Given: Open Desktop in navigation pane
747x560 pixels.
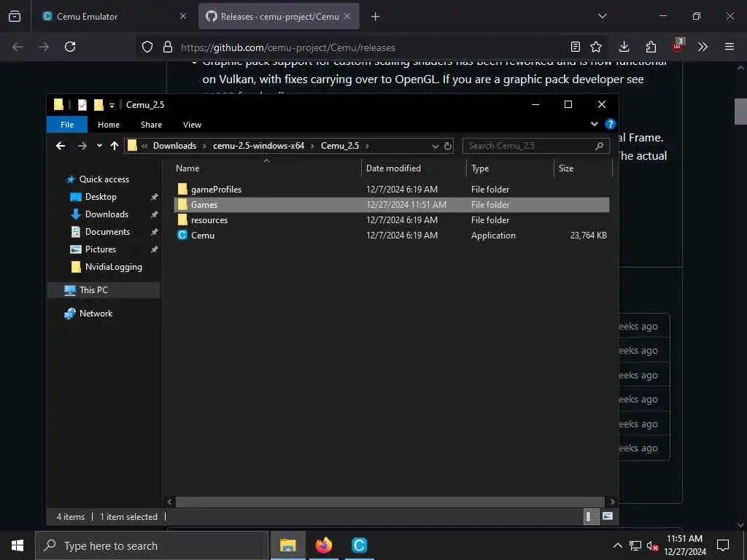Looking at the screenshot, I should click(x=101, y=197).
